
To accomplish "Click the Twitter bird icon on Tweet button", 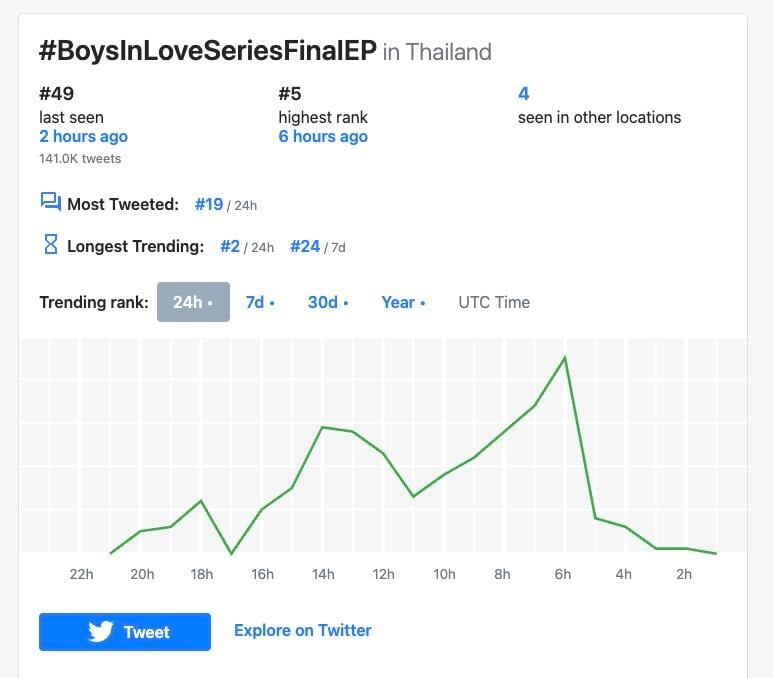I will [101, 632].
